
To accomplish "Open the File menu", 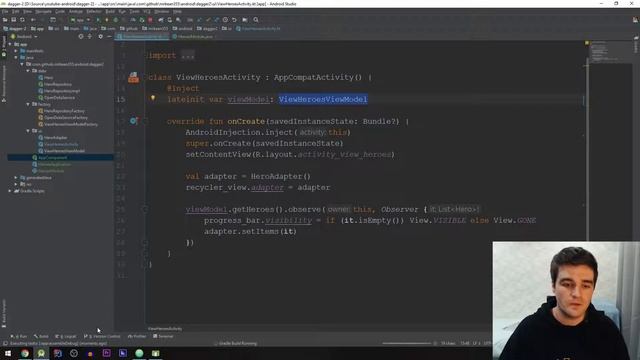I will [x=5, y=11].
